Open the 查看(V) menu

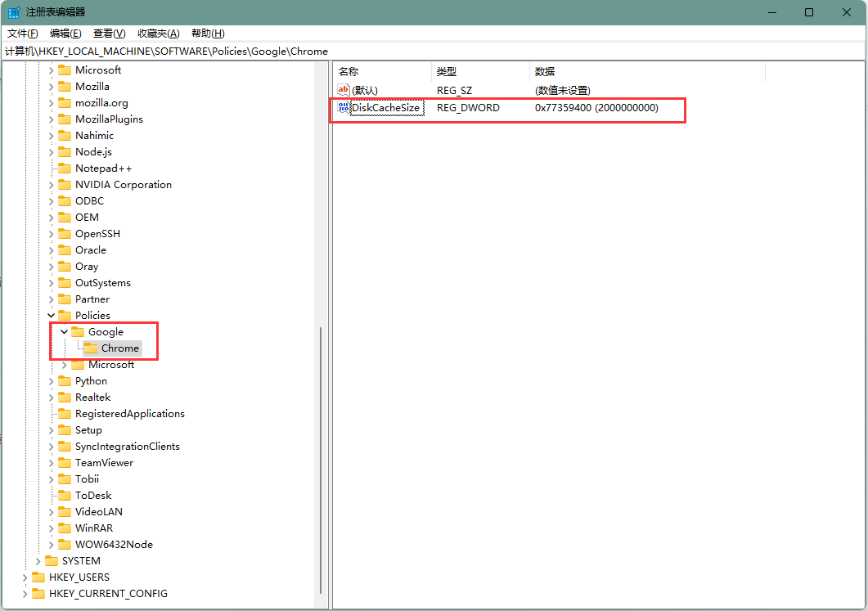coord(109,34)
